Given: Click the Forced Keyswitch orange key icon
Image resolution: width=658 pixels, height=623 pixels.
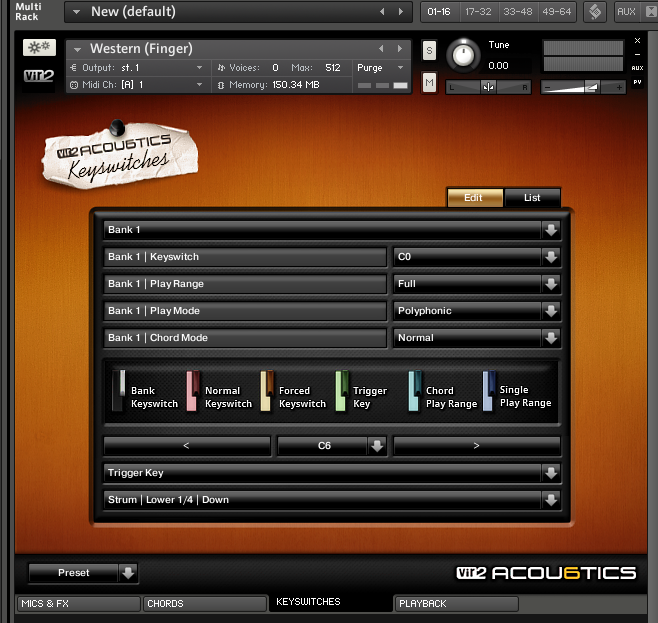Looking at the screenshot, I should 267,391.
